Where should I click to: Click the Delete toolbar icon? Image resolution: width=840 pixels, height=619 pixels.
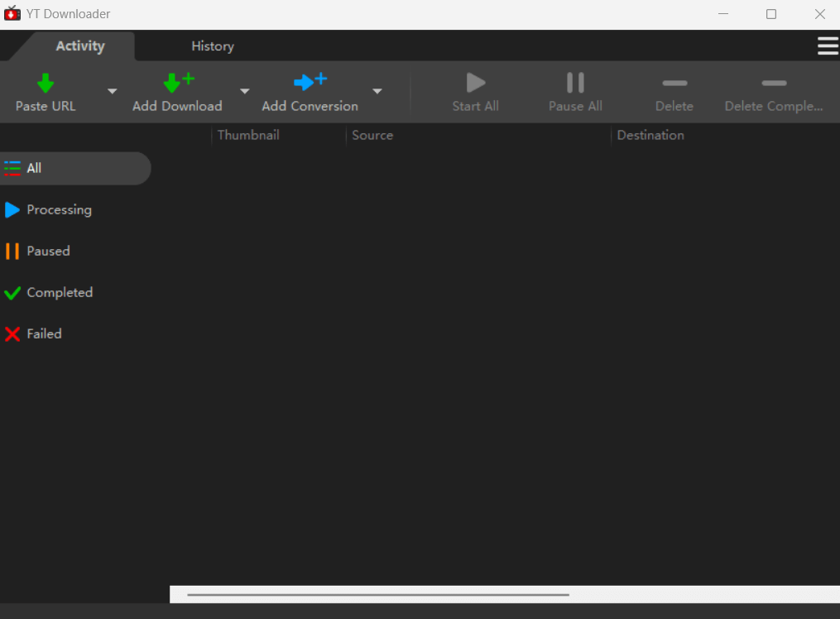click(x=674, y=83)
